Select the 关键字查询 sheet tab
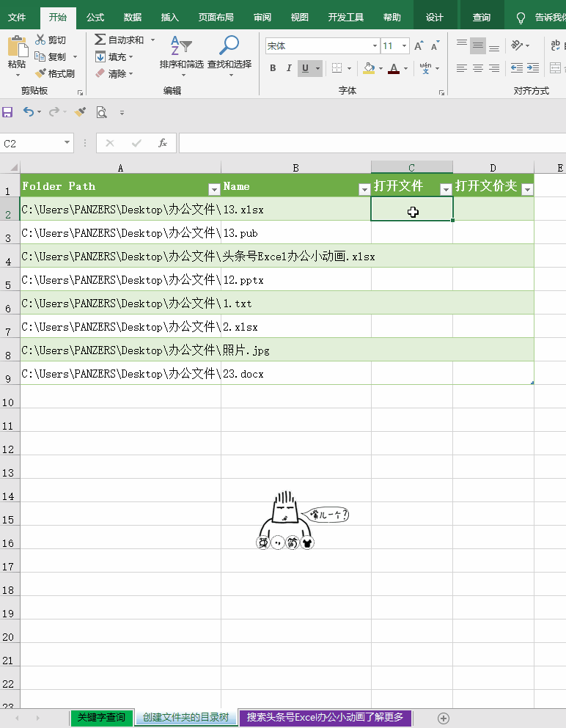 coord(101,718)
